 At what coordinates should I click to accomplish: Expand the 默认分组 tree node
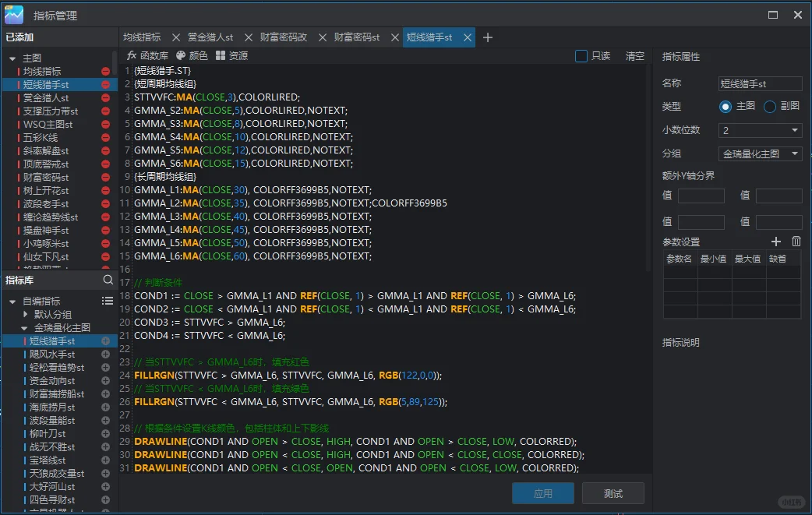click(26, 314)
